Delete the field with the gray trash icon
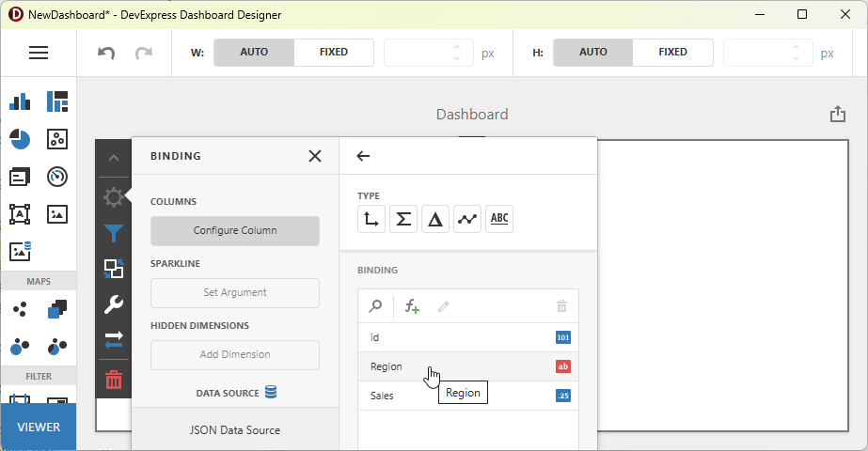Image resolution: width=868 pixels, height=451 pixels. click(561, 306)
